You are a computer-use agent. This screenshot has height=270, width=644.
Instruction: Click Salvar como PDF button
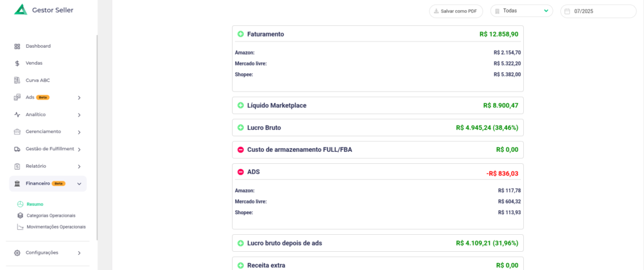[x=456, y=11]
